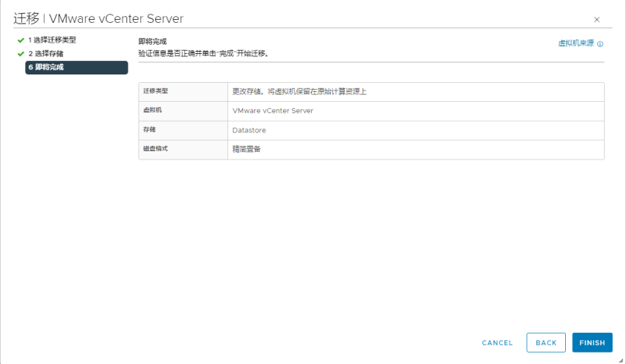Select the 存储 label cell
Image resolution: width=626 pixels, height=364 pixels.
(183, 131)
